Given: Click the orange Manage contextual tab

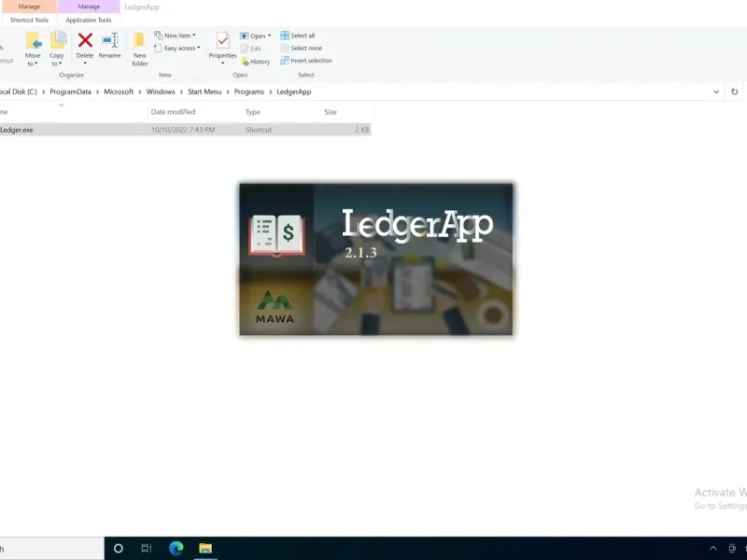Looking at the screenshot, I should pos(29,7).
